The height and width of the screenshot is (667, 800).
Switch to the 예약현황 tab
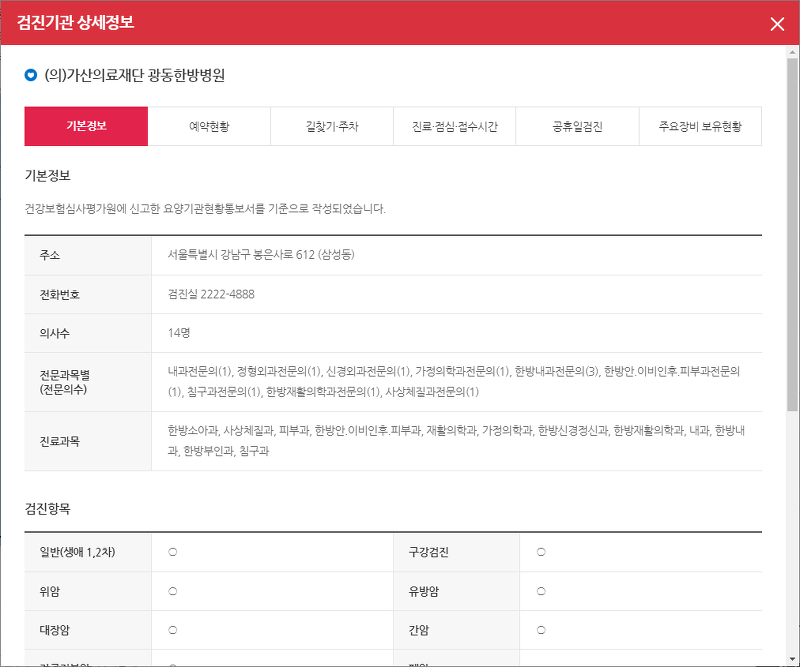pyautogui.click(x=208, y=127)
